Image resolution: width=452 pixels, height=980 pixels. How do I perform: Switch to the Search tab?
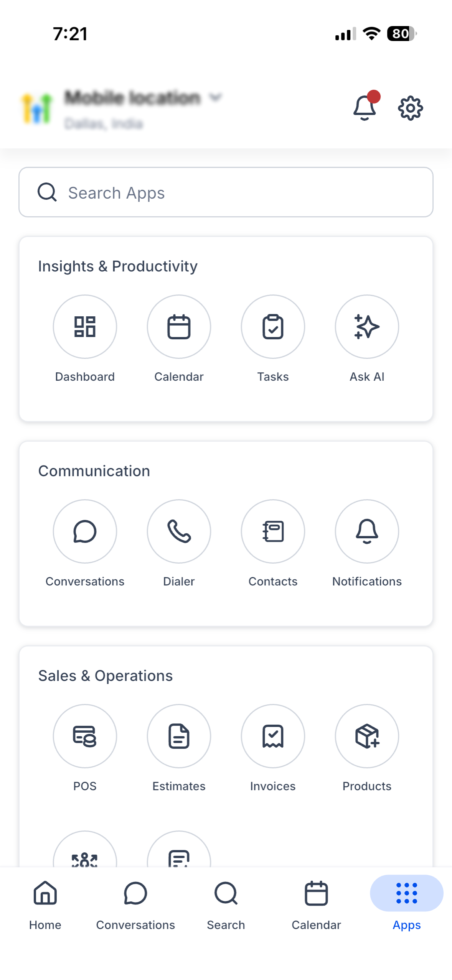pos(226,906)
